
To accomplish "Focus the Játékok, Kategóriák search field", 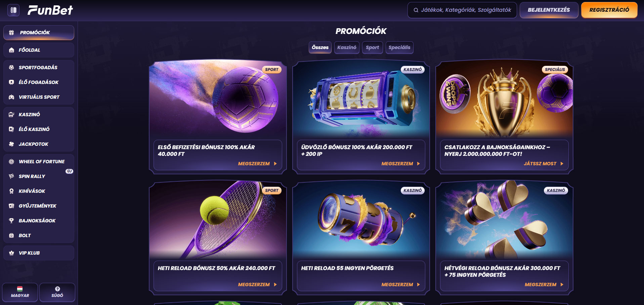I will pyautogui.click(x=462, y=10).
